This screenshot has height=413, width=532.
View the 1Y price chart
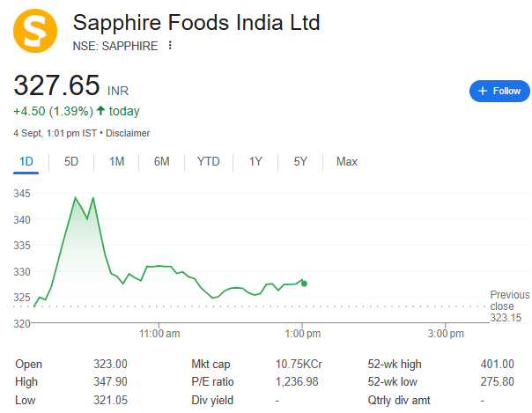pyautogui.click(x=255, y=161)
